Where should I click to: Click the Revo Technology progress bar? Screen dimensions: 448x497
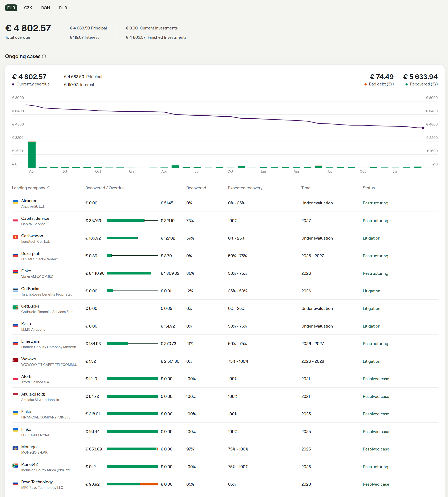pos(133,484)
